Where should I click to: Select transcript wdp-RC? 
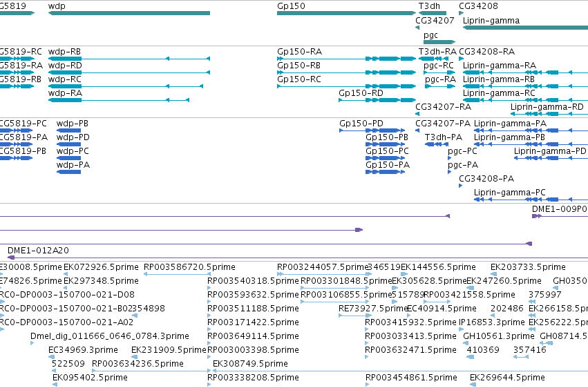[x=126, y=86]
